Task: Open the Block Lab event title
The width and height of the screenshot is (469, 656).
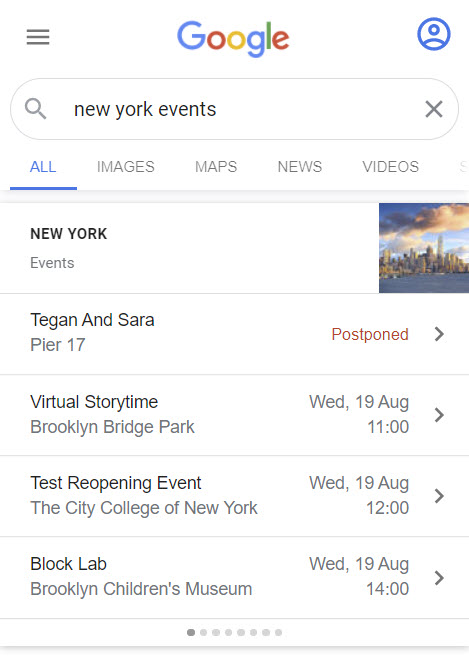Action: tap(69, 564)
